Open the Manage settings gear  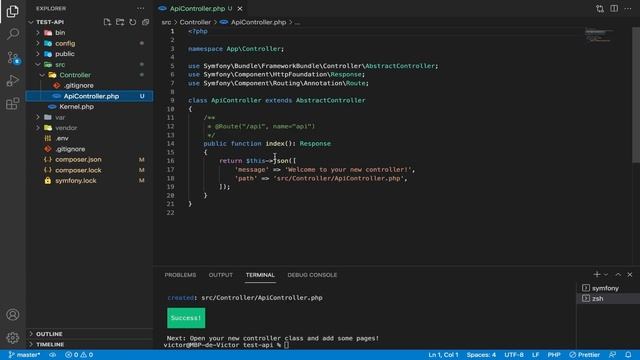pos(13,338)
